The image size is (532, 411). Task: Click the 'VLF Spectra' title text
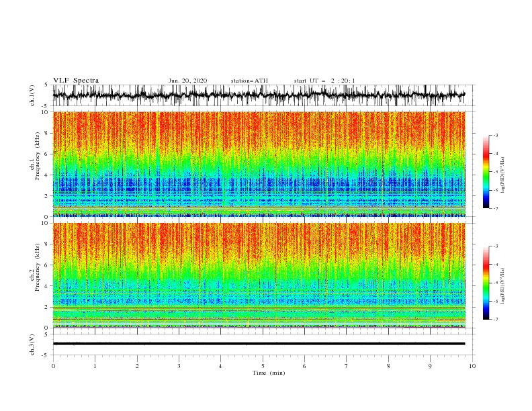[x=76, y=81]
